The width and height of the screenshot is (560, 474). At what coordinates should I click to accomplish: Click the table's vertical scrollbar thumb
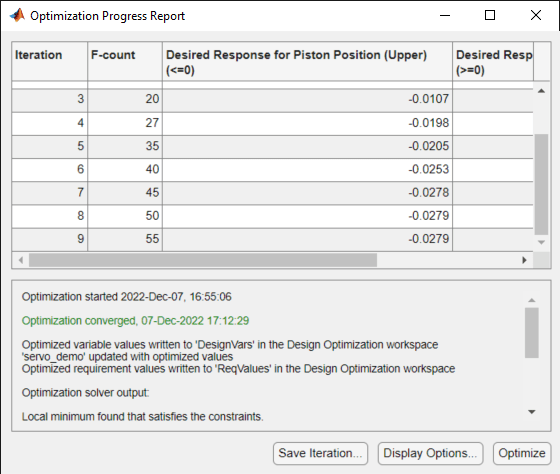(541, 184)
